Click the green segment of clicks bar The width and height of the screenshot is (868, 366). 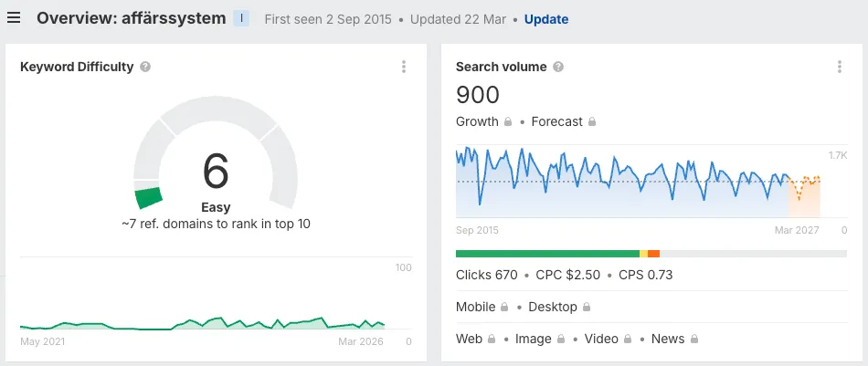pyautogui.click(x=546, y=254)
